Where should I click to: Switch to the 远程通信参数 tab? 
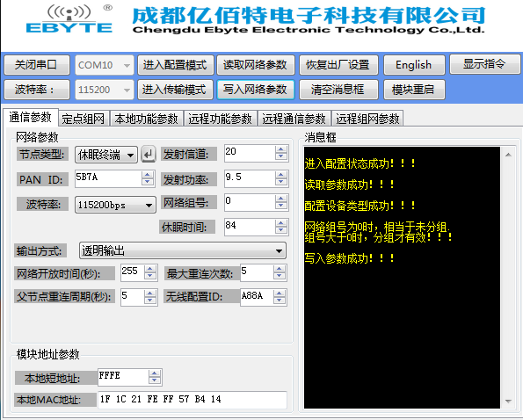pos(294,119)
